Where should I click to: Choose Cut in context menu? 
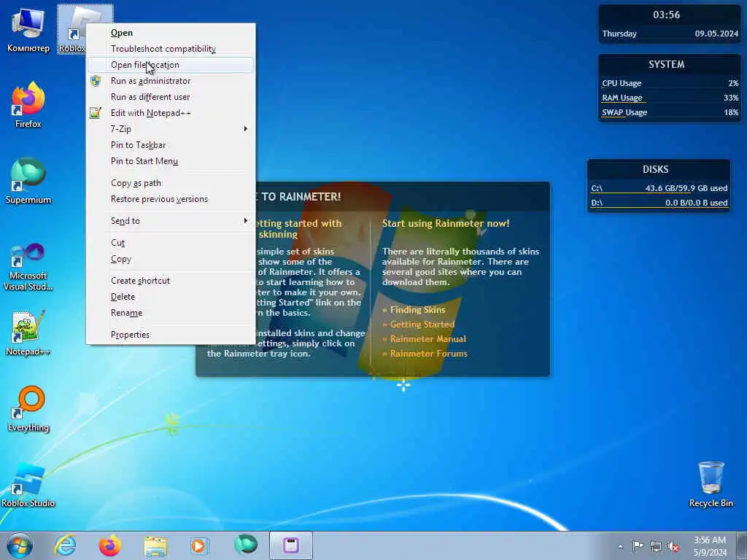coord(171,243)
